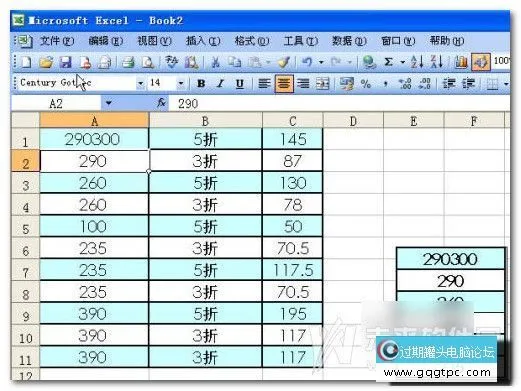Open the Undo history dropdown arrow
This screenshot has height=391, width=521.
click(321, 62)
